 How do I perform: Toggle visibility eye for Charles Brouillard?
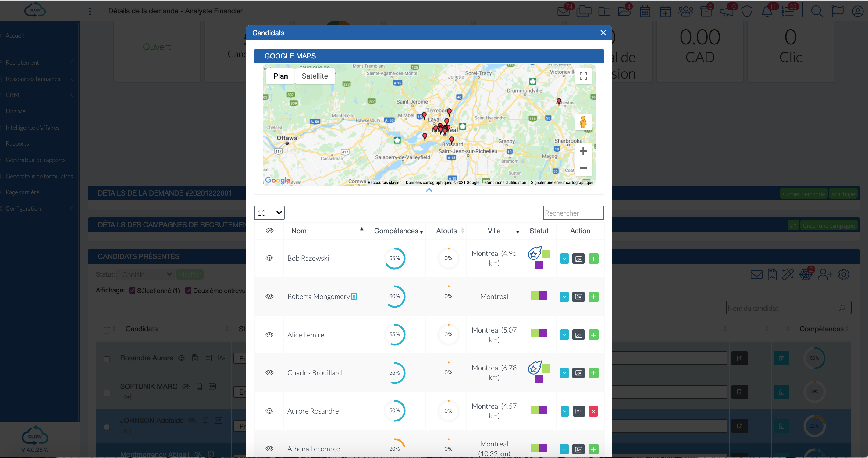coord(269,372)
